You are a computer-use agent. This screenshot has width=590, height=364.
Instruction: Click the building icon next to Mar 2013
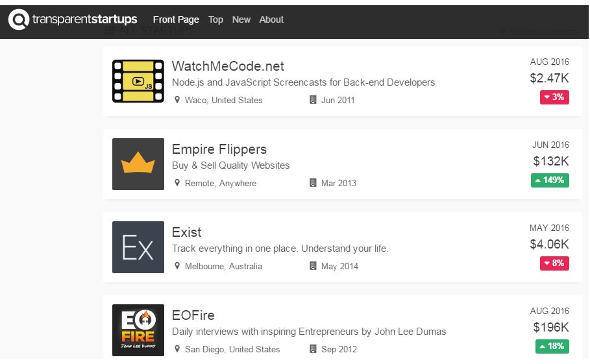coord(313,183)
